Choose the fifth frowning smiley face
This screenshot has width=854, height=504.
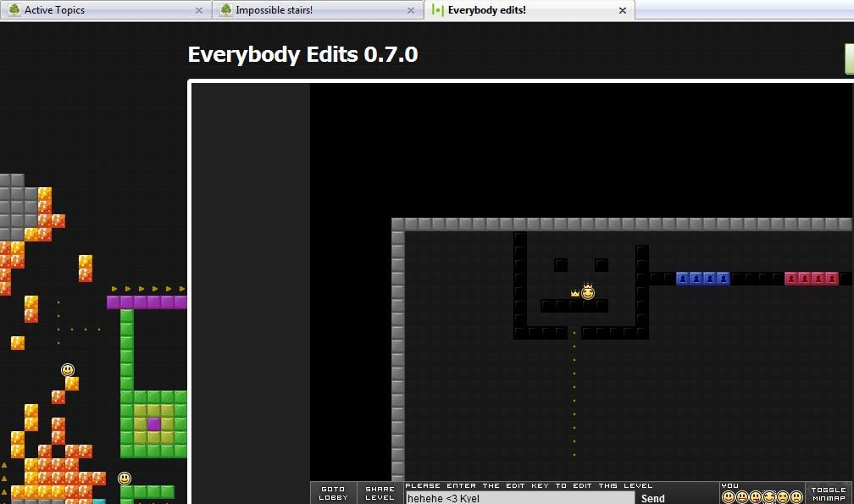click(783, 497)
